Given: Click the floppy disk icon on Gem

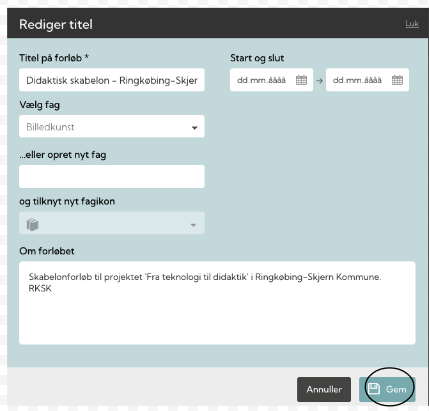Looking at the screenshot, I should click(374, 389).
